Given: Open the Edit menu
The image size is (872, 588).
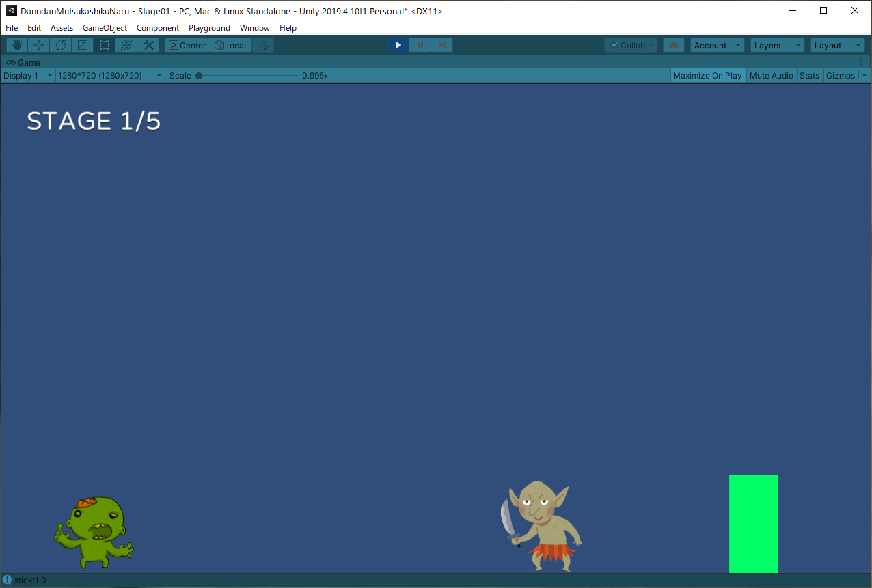Looking at the screenshot, I should (34, 28).
